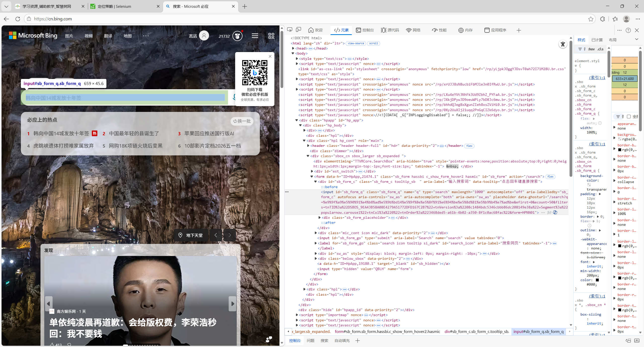This screenshot has width=644, height=347.
Task: Toggle the :hov element state button
Action: click(591, 49)
